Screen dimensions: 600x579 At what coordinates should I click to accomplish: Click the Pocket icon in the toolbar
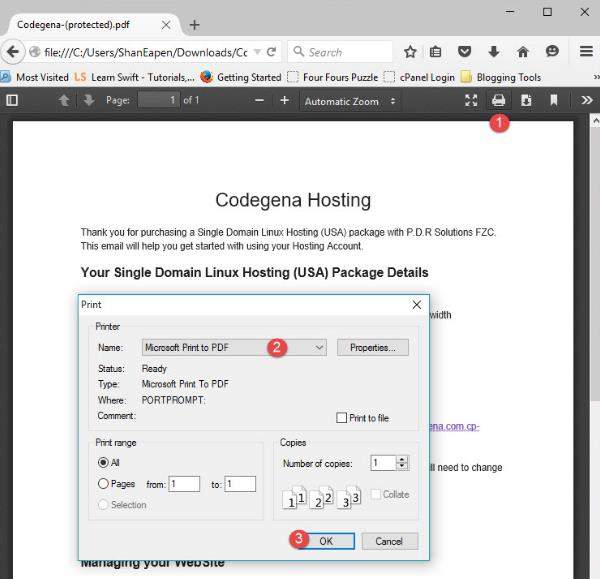click(x=465, y=52)
